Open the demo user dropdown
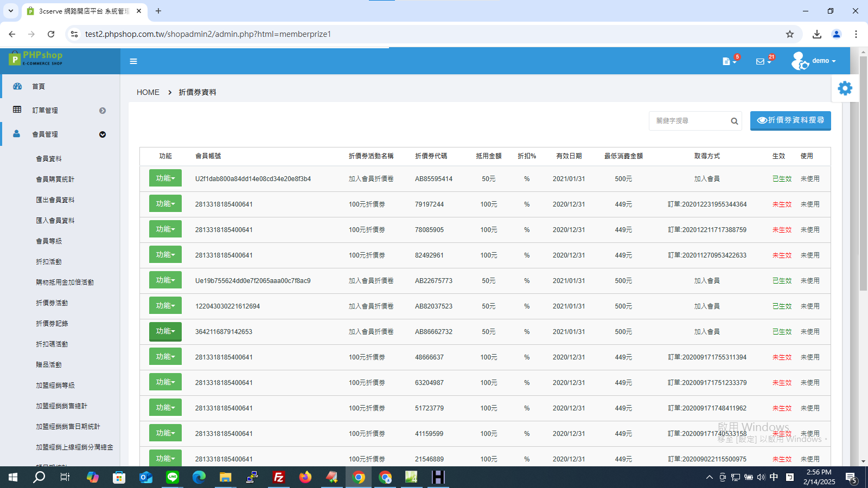The image size is (868, 488). tap(814, 61)
